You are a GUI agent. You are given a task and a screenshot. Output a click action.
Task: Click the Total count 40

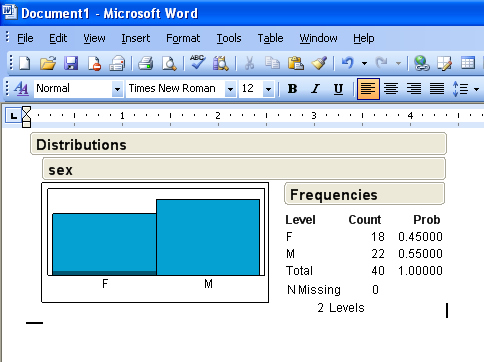[378, 271]
